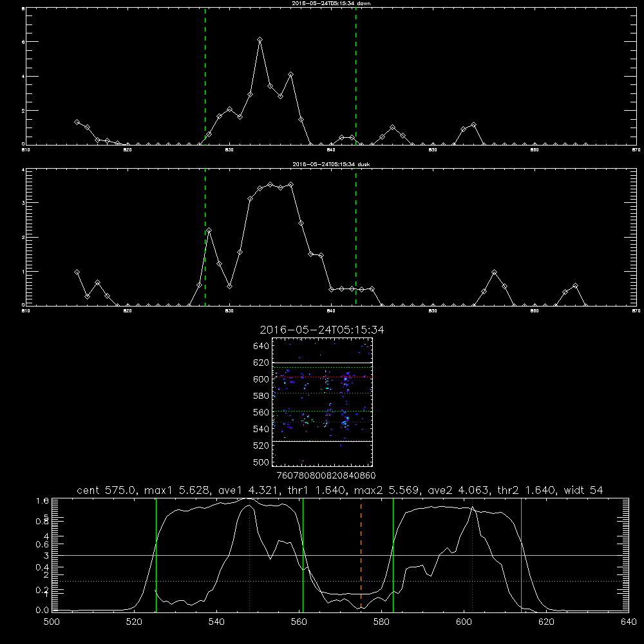Click the 640 label on profile plot x-axis
644x644 pixels.
(x=629, y=622)
